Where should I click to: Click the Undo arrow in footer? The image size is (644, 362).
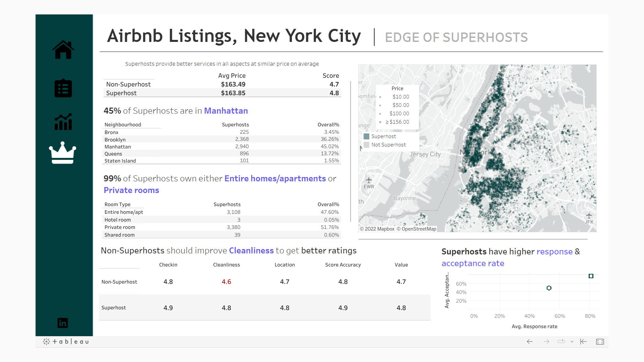(530, 342)
